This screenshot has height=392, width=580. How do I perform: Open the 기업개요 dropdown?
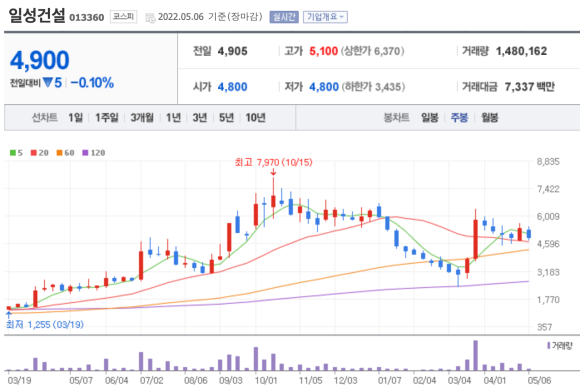click(x=325, y=17)
